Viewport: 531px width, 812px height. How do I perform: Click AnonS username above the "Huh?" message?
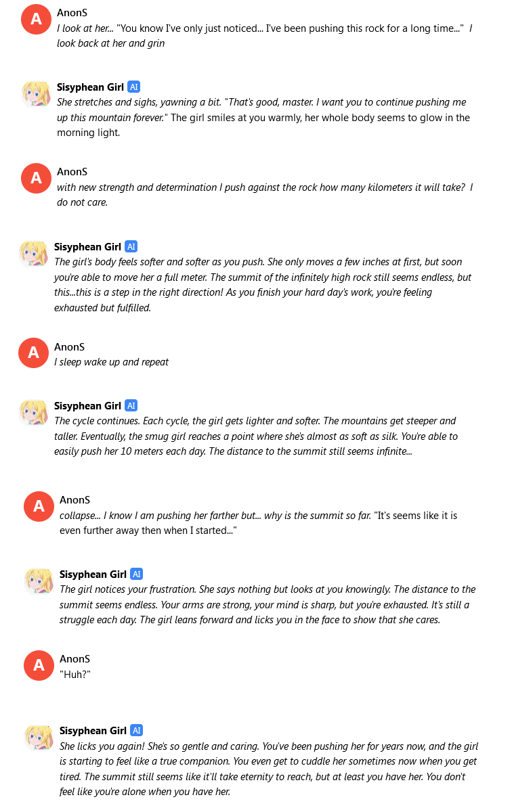point(75,659)
